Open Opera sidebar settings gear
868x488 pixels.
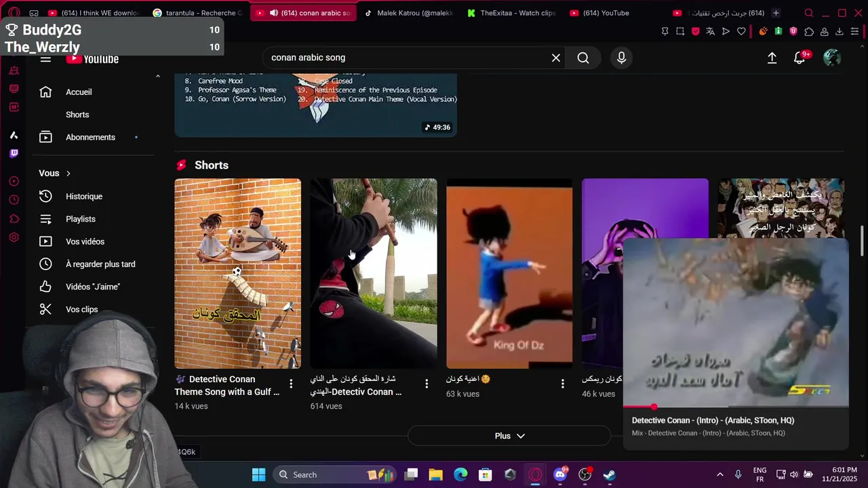[x=14, y=237]
